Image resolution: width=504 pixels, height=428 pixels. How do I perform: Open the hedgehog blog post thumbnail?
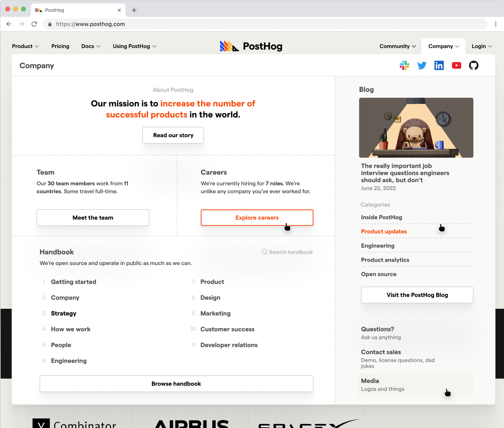pyautogui.click(x=416, y=128)
